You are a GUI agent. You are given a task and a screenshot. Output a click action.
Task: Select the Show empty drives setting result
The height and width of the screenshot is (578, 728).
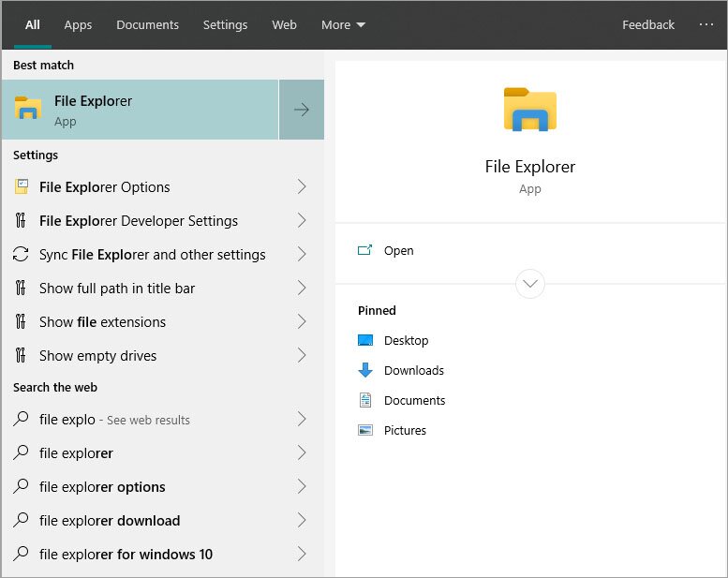tap(97, 356)
